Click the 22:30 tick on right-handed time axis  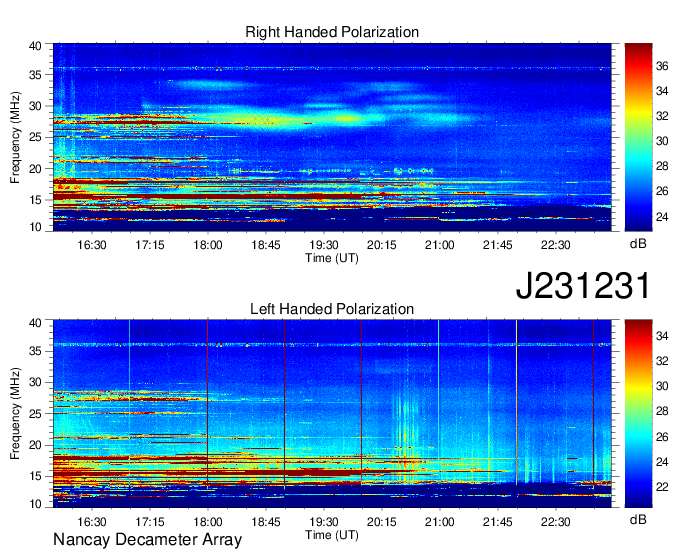(556, 245)
